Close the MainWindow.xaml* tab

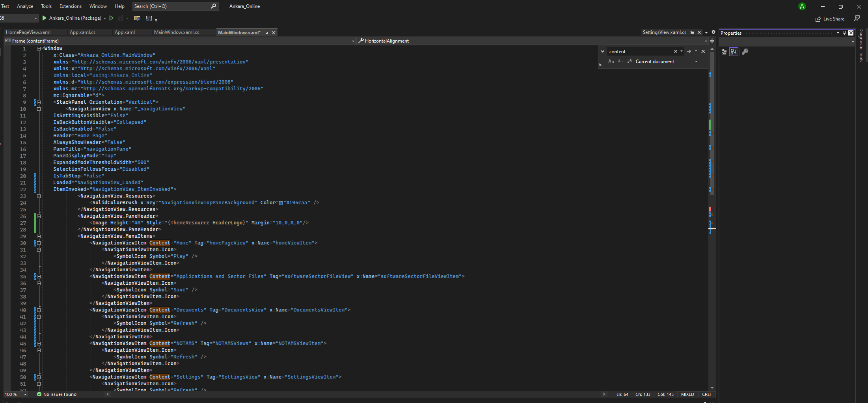[x=274, y=33]
